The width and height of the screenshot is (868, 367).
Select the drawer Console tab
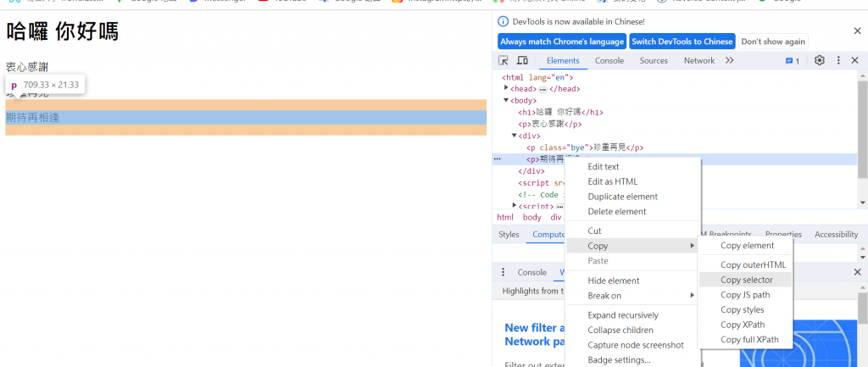[532, 272]
